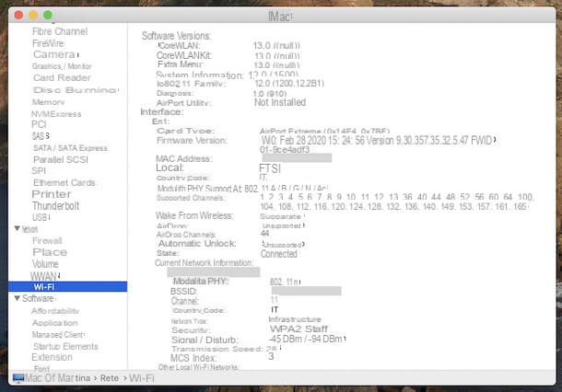Click the iMac window title
The image size is (562, 392).
pyautogui.click(x=281, y=17)
